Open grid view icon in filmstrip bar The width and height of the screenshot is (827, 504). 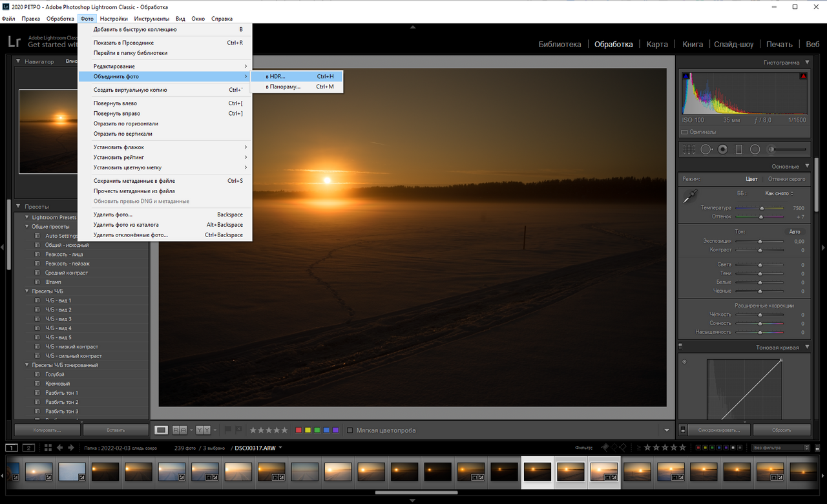[48, 448]
